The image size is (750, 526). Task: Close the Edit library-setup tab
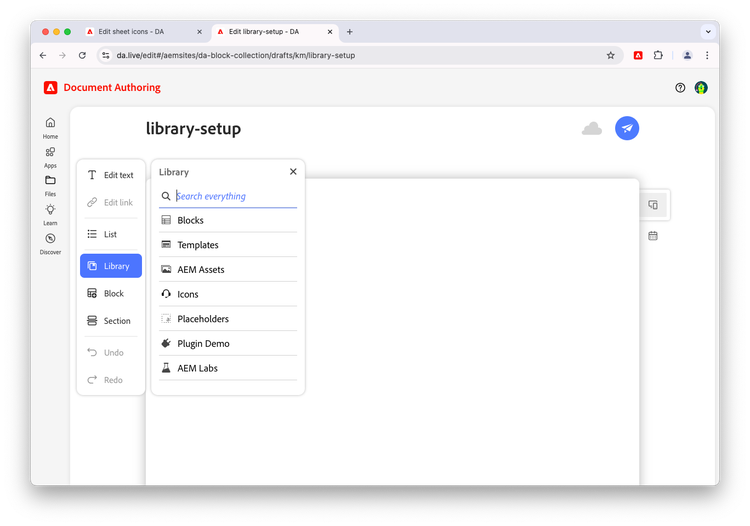coord(330,32)
